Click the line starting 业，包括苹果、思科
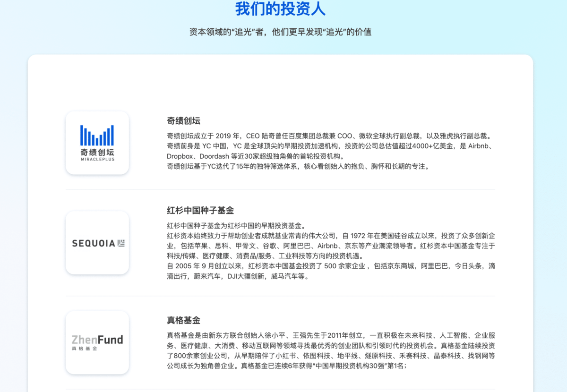 (x=331, y=246)
